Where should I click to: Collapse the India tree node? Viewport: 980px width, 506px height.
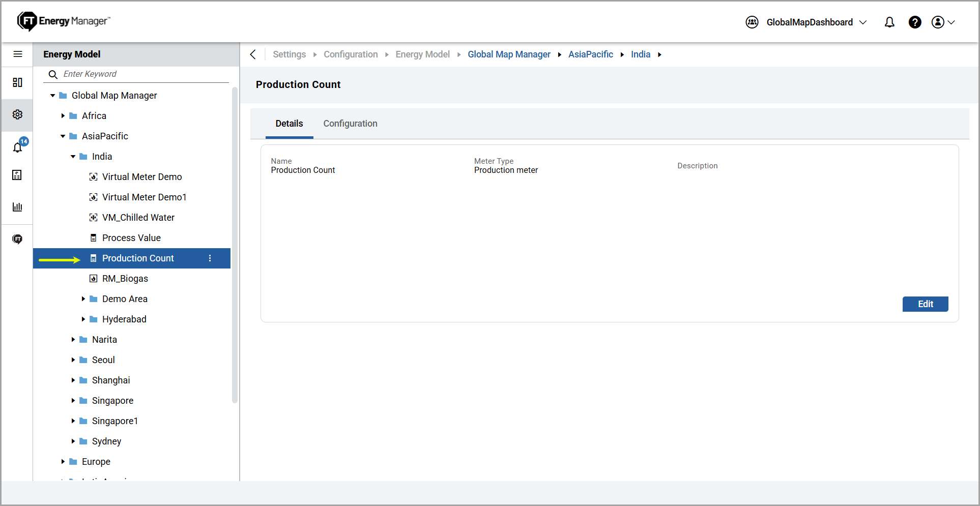click(73, 157)
